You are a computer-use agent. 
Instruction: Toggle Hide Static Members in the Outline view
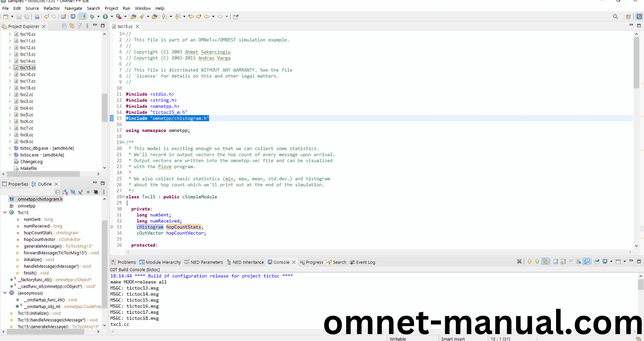coord(80,192)
